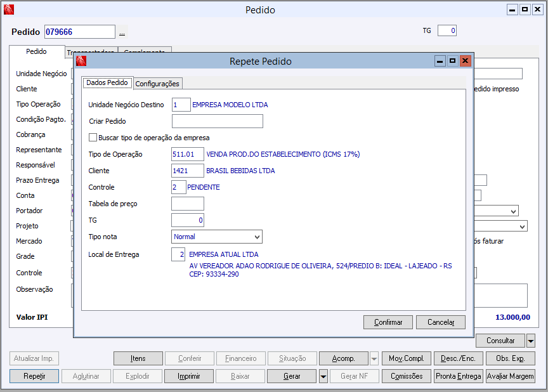
Task: Click the Local de Entrega code field
Action: [178, 254]
